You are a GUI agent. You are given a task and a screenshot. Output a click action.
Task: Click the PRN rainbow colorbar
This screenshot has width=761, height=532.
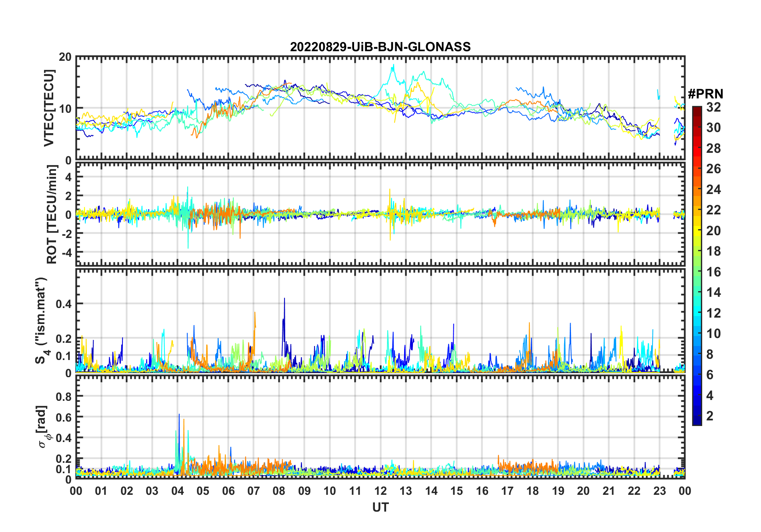[697, 266]
